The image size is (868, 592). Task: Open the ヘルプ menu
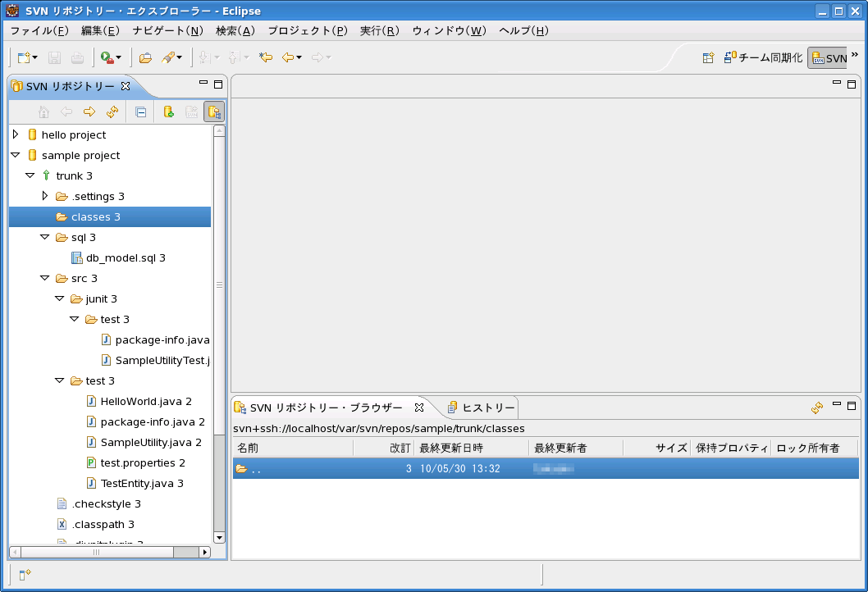pyautogui.click(x=523, y=30)
